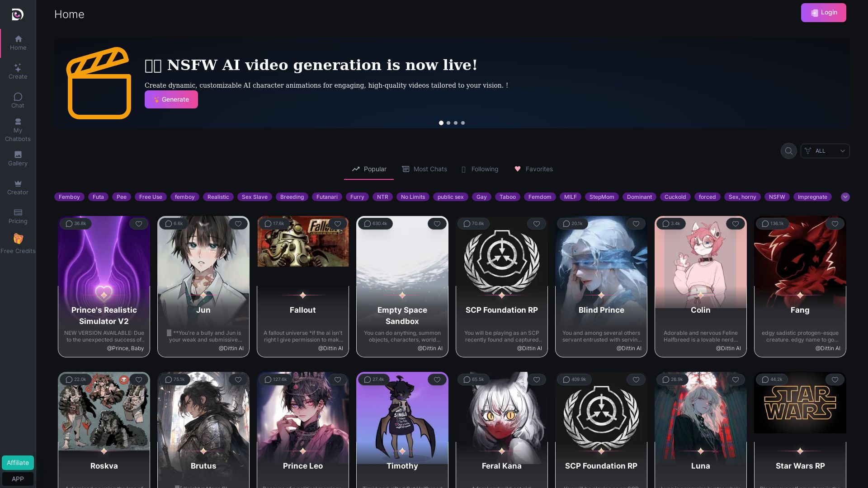
Task: Open the Favorites tab
Action: point(533,169)
